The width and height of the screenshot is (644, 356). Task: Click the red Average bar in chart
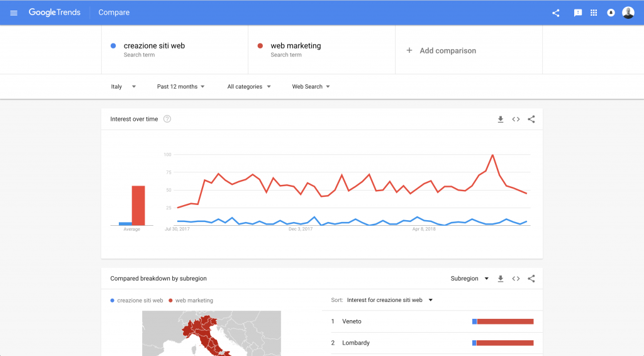click(138, 206)
